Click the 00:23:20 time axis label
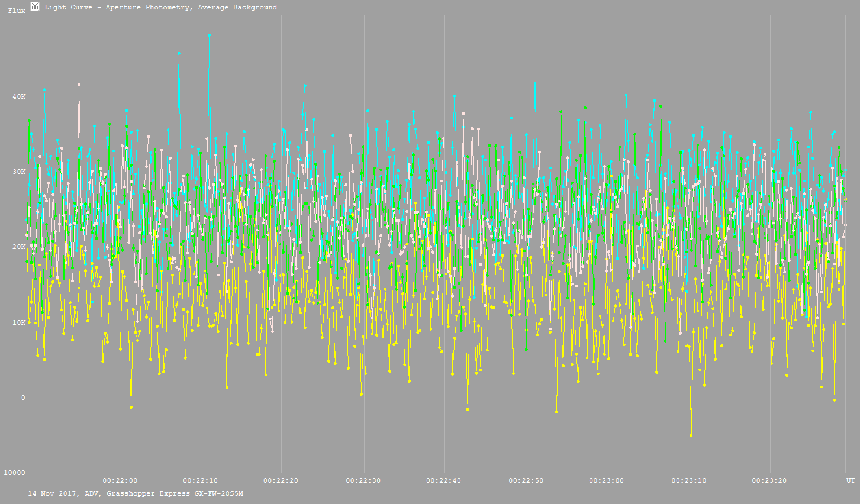The image size is (860, 504). 769,481
